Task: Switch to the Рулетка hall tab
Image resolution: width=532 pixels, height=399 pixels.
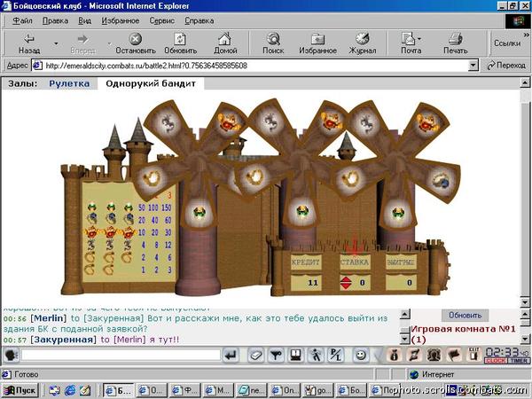Action: (69, 83)
